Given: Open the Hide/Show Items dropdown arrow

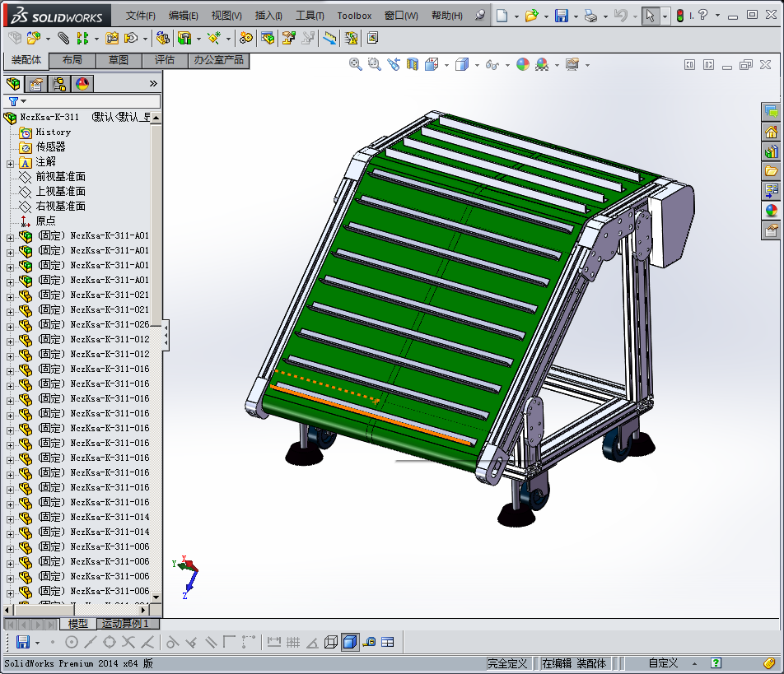Looking at the screenshot, I should tap(507, 65).
